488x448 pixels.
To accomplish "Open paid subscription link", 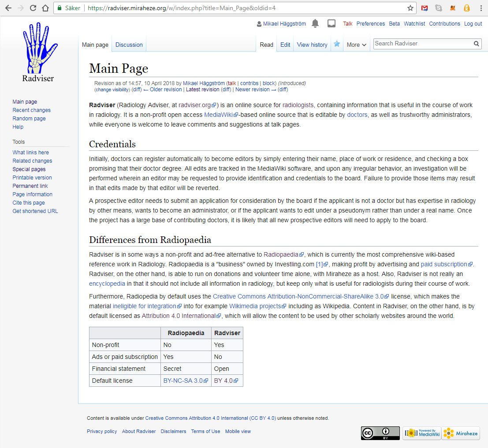I will tap(447, 264).
